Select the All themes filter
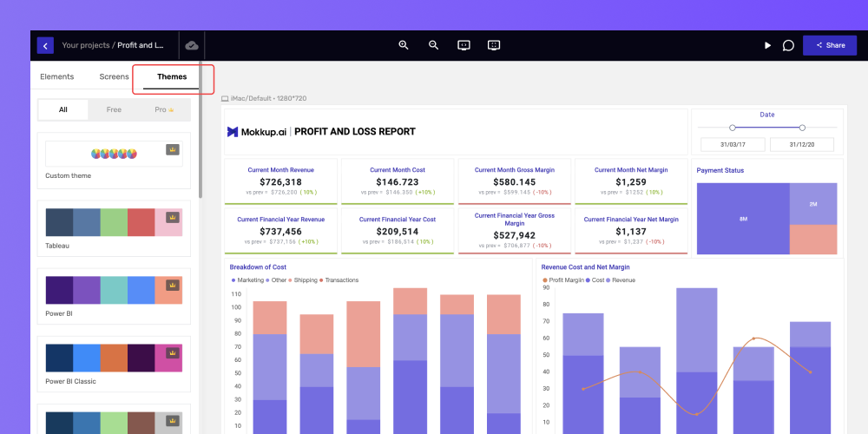 pyautogui.click(x=63, y=109)
